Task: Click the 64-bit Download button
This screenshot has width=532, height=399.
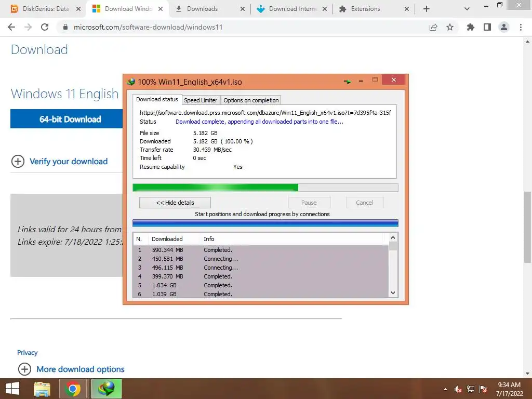Action: tap(67, 119)
